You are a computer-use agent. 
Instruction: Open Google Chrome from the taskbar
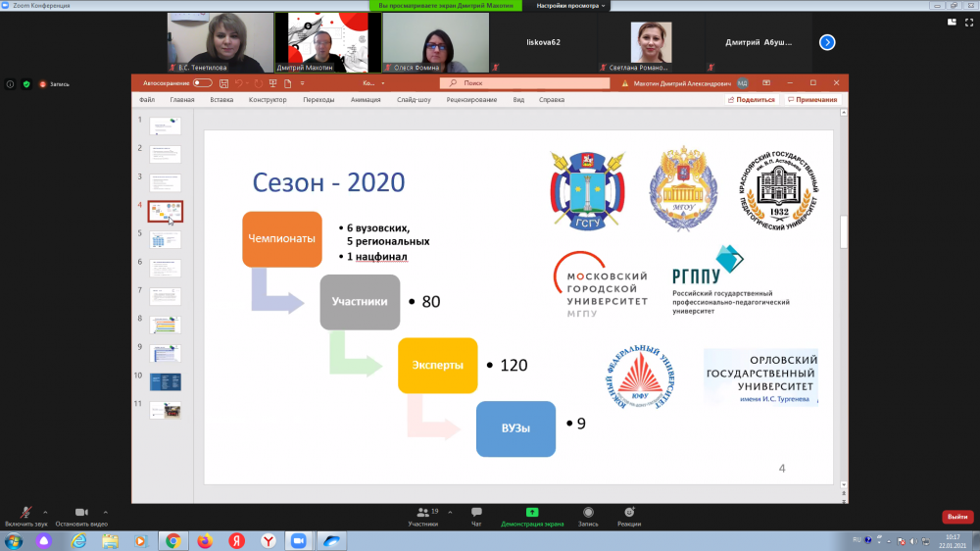click(172, 540)
